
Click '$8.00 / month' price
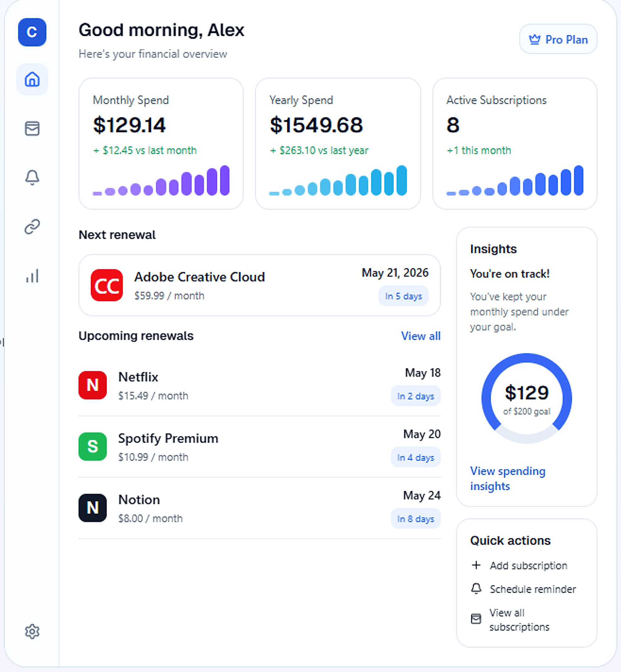[x=151, y=518]
